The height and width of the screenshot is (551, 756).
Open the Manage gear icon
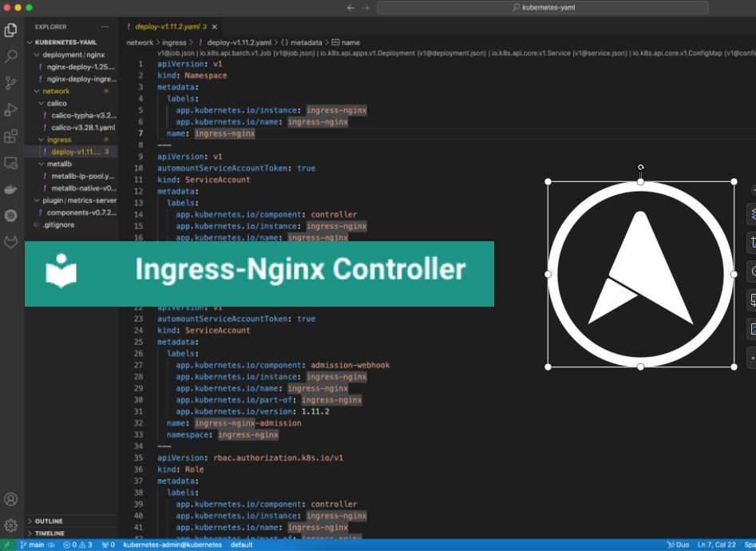[10, 525]
